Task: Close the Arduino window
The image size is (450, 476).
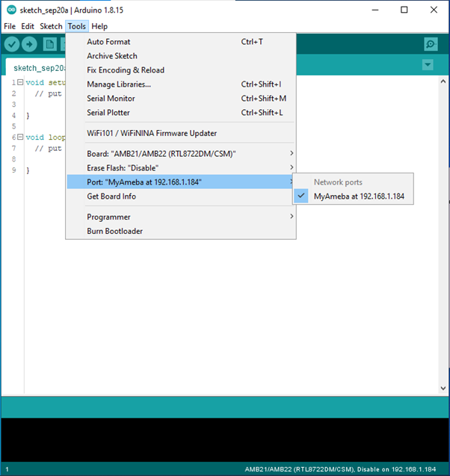Action: point(434,10)
